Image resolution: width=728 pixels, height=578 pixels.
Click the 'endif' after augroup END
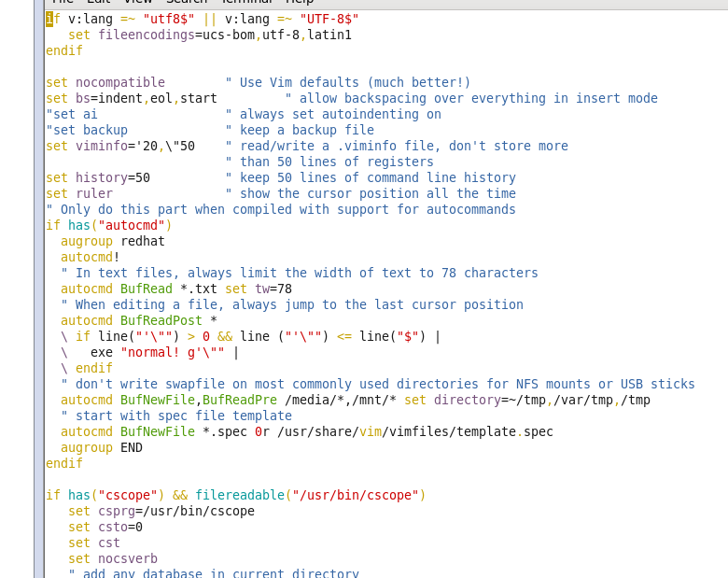(x=64, y=464)
